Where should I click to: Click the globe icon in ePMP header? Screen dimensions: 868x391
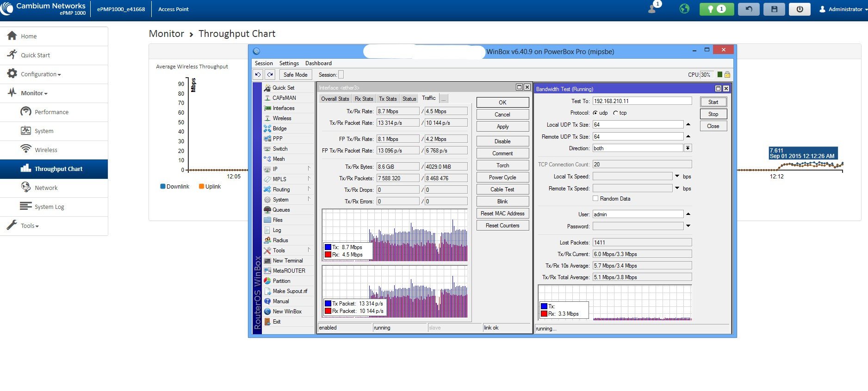[684, 9]
